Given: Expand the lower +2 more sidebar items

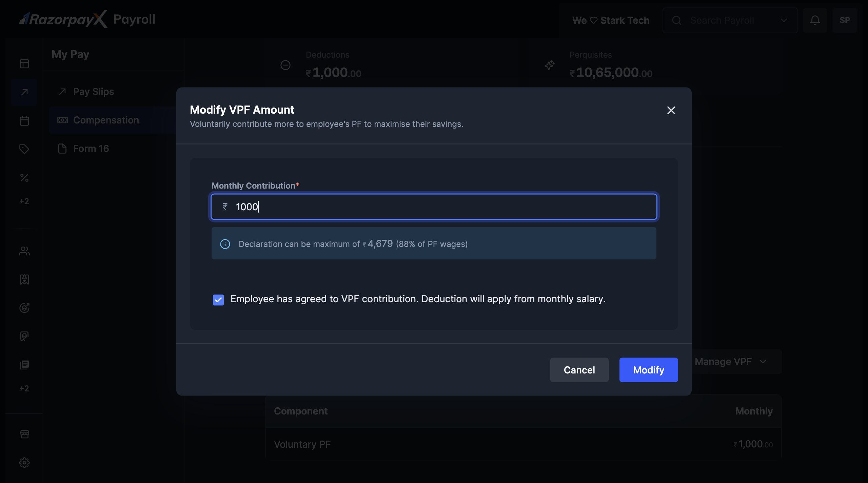Looking at the screenshot, I should point(24,388).
